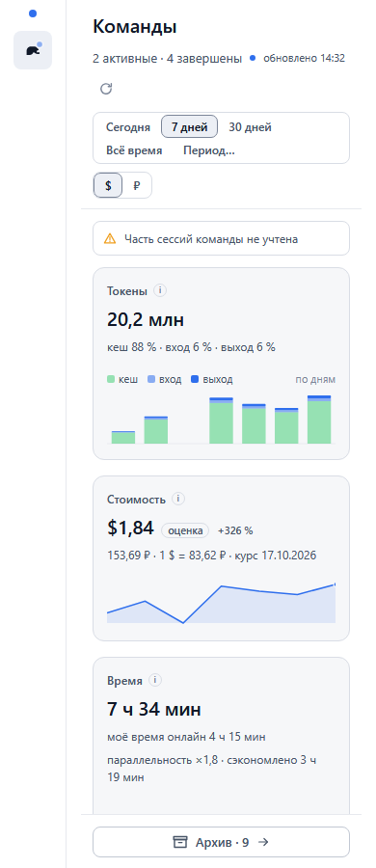Click the refresh icon under the Команды heading

tap(106, 89)
